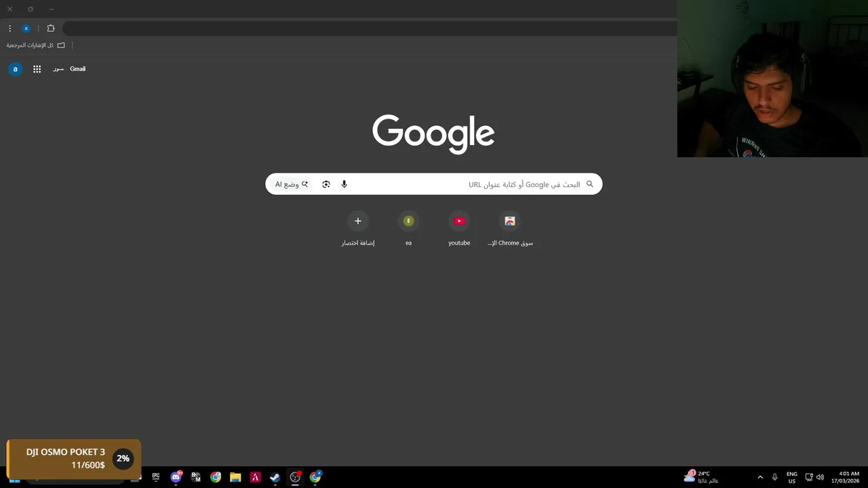
Task: Open OBS Studio from the taskbar
Action: point(295,477)
